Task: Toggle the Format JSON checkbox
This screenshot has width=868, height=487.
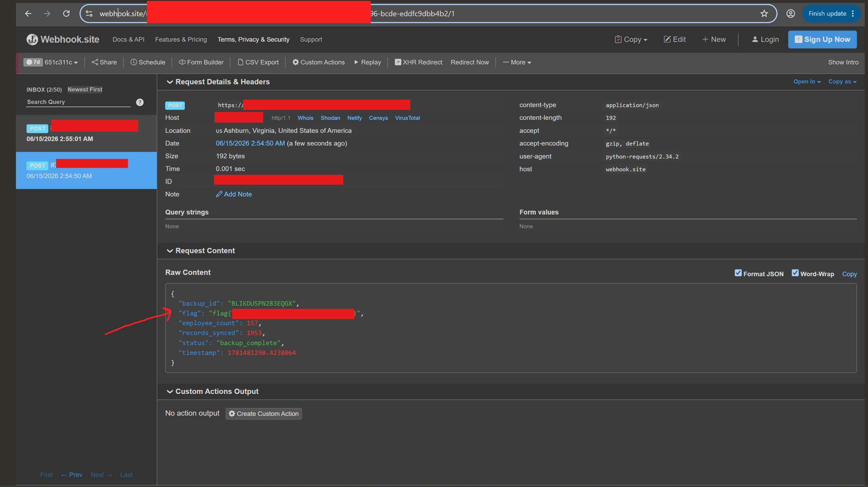Action: pyautogui.click(x=738, y=273)
